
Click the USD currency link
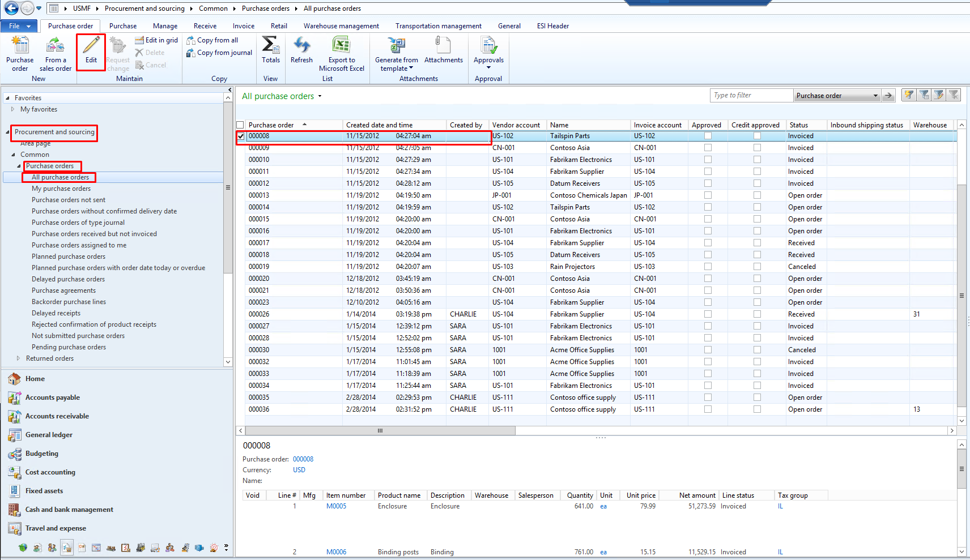click(x=299, y=470)
